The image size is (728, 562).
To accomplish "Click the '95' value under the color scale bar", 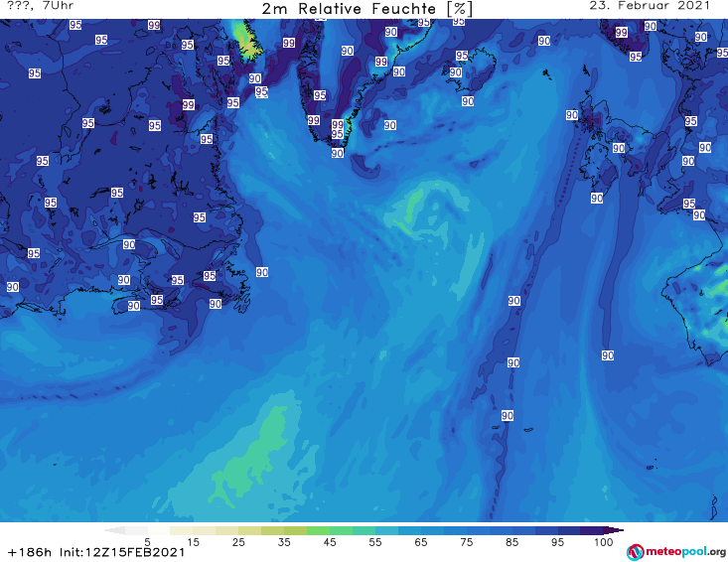I will click(x=557, y=542).
